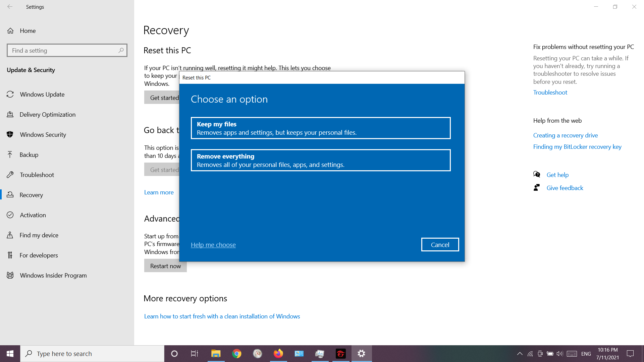Select Activation checkmark icon

[10, 215]
